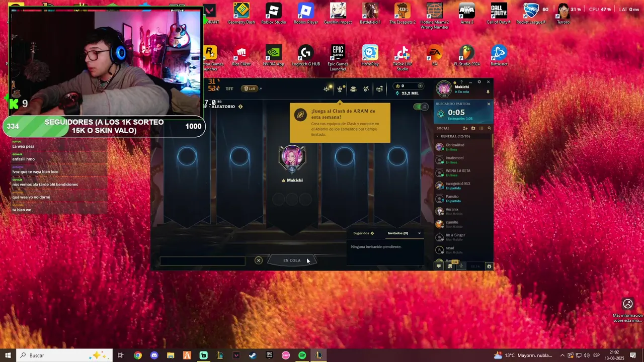
Task: Select friend imafemcel in list
Action: point(463,160)
